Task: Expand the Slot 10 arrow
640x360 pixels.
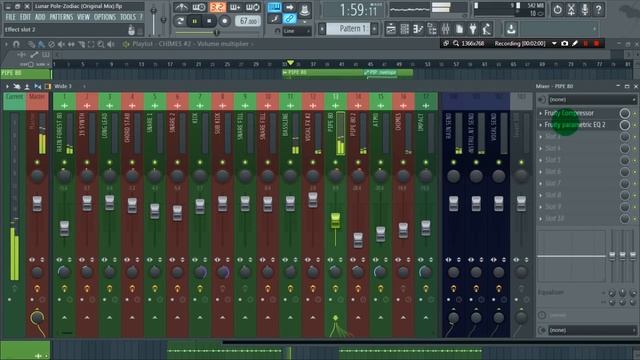Action: 541,219
